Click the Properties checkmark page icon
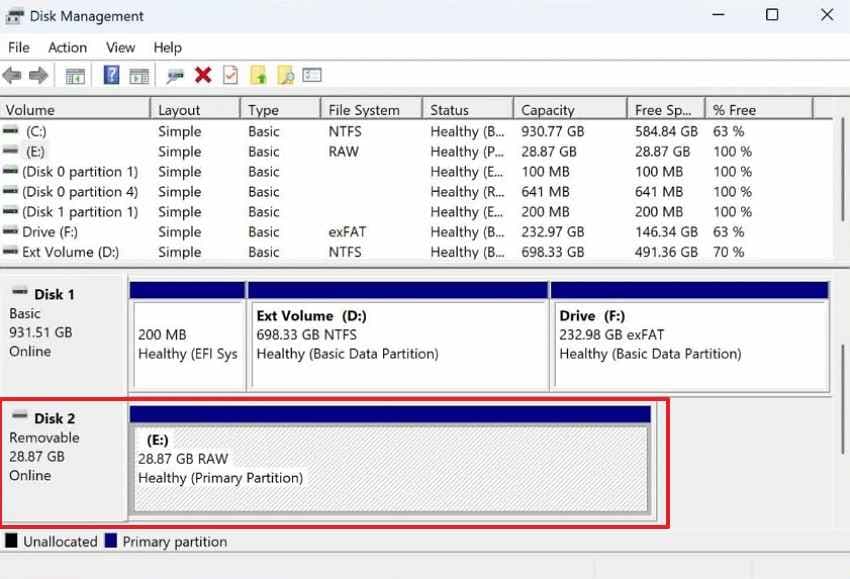 click(x=230, y=75)
